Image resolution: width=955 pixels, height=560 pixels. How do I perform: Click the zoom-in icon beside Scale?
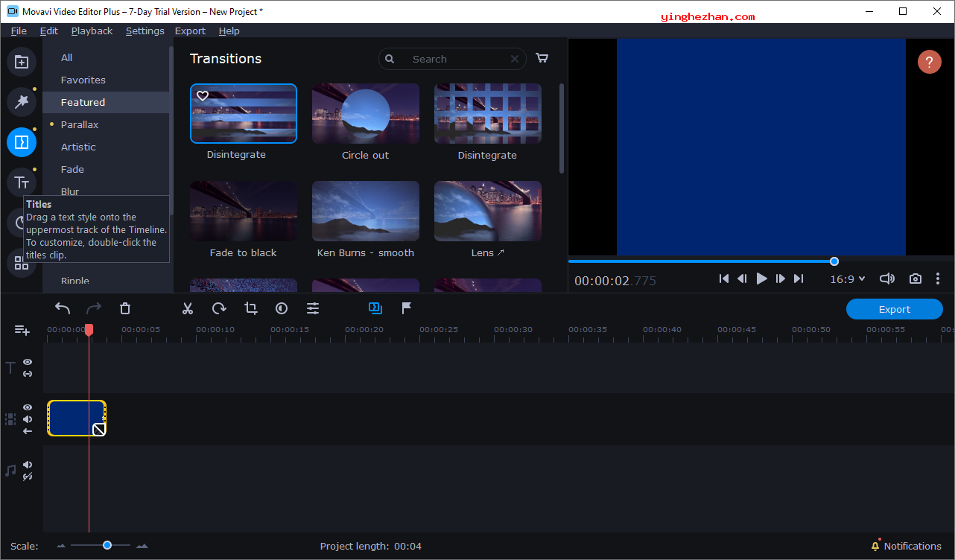tap(142, 546)
